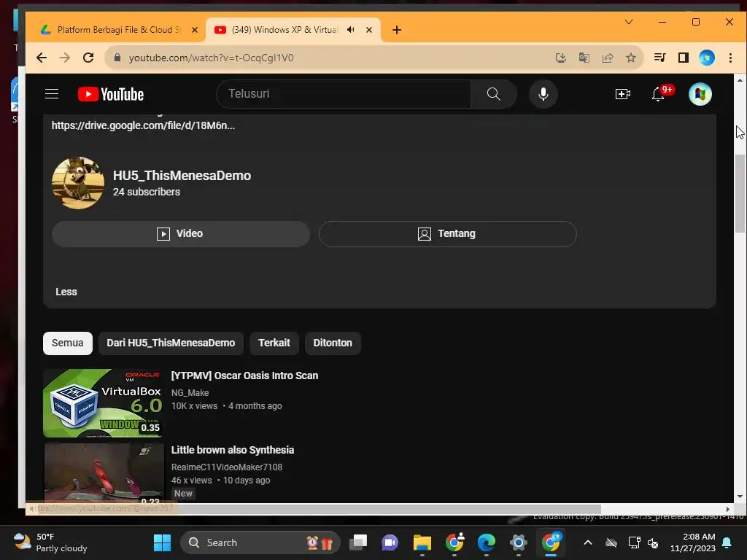This screenshot has height=560, width=747.
Task: Translate this page with the translate icon
Action: pyautogui.click(x=584, y=58)
